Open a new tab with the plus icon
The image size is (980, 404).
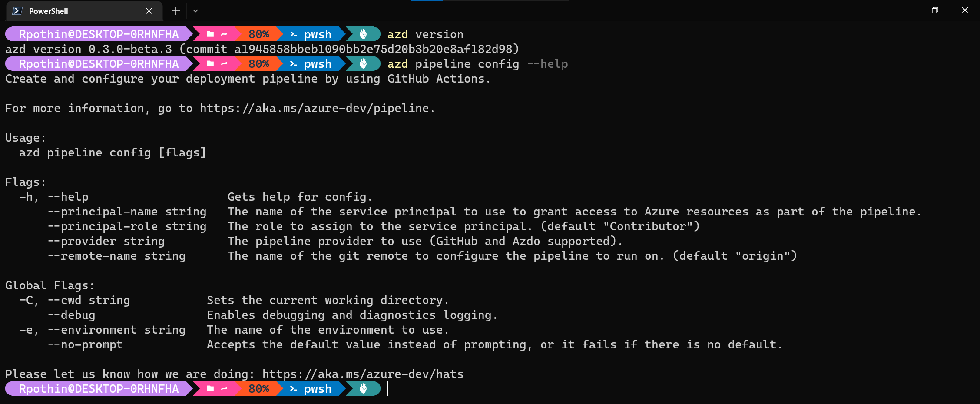tap(175, 11)
